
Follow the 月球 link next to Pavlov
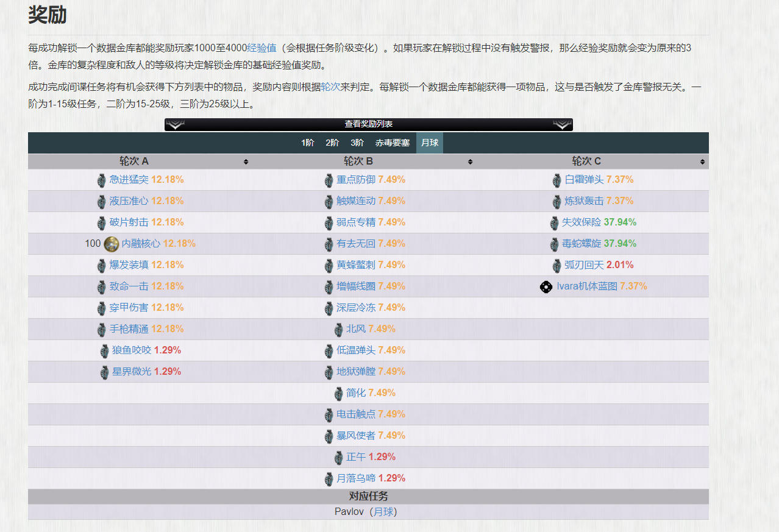pos(383,512)
